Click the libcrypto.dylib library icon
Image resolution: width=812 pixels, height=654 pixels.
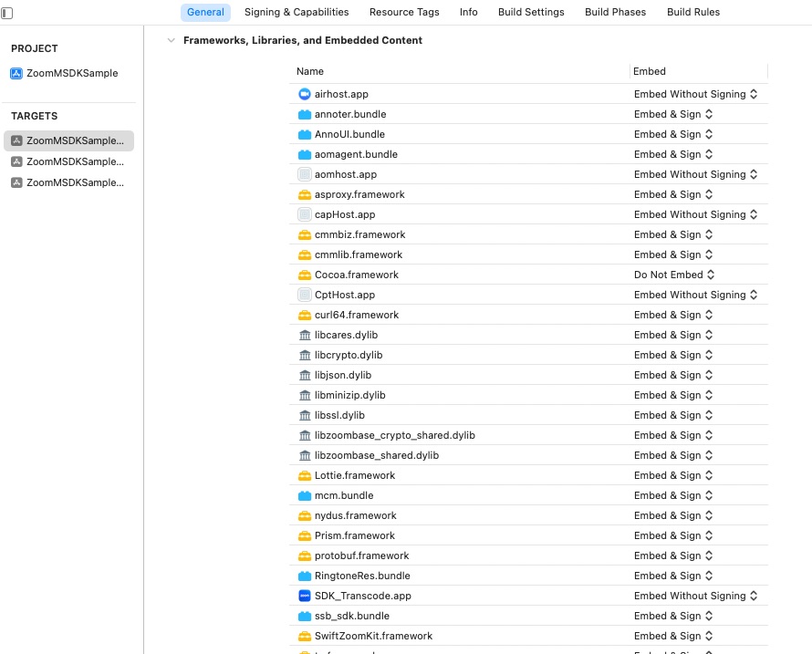[x=305, y=355]
